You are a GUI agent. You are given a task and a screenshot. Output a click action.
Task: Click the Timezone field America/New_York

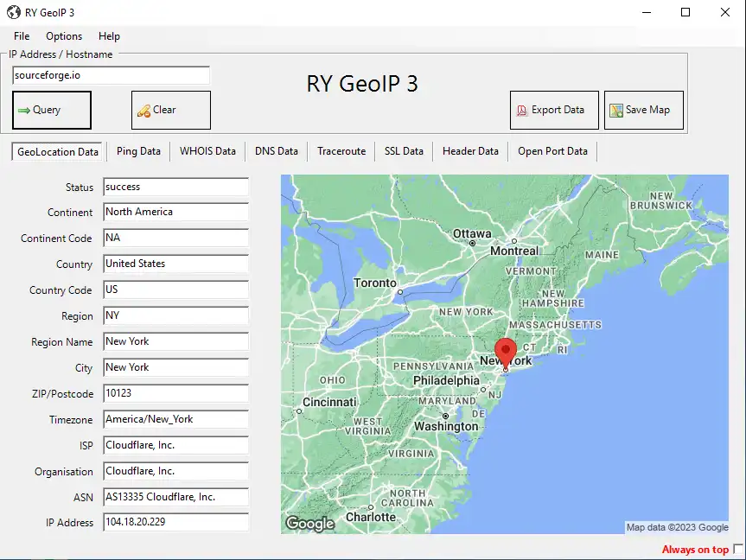(175, 419)
